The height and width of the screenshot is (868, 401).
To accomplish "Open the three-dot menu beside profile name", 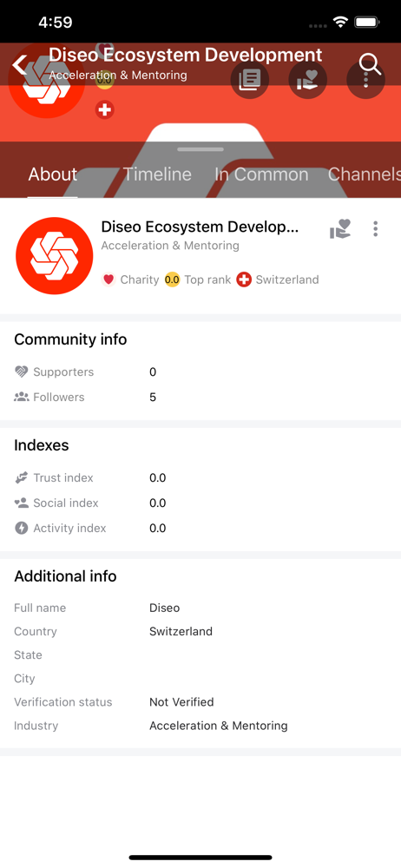I will point(376,228).
